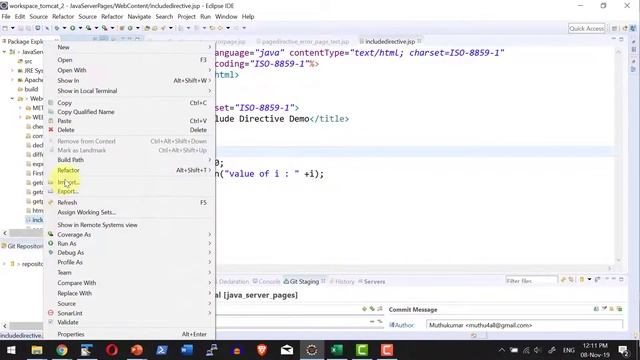Click the Eclipse icon in the taskbar
Viewport: 640px width, 360px height.
point(312,350)
